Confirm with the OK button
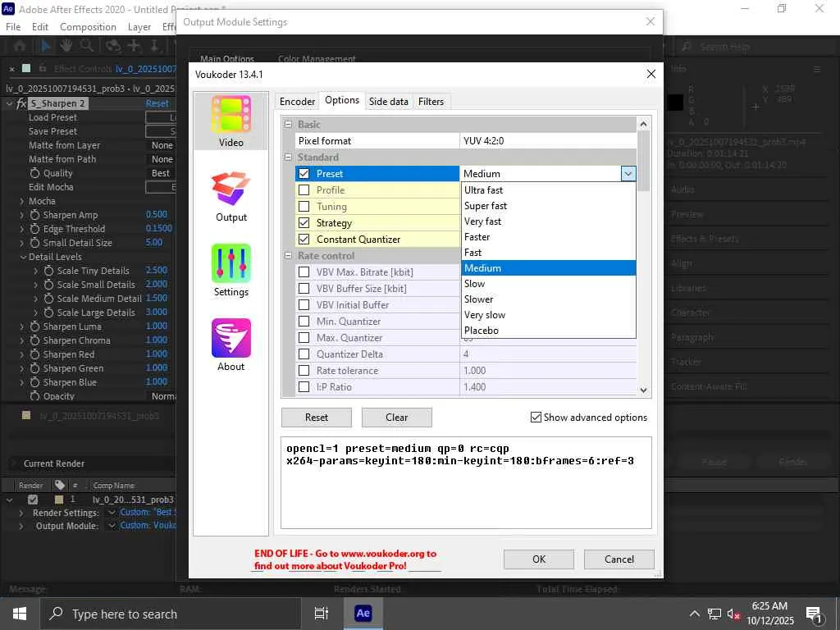840x630 pixels. tap(538, 559)
